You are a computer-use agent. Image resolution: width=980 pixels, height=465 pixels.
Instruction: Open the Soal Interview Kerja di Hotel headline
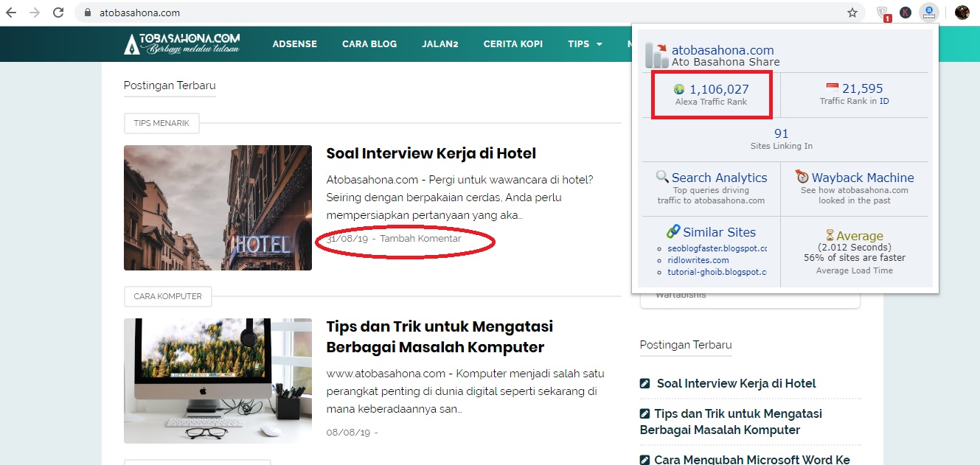(x=431, y=153)
